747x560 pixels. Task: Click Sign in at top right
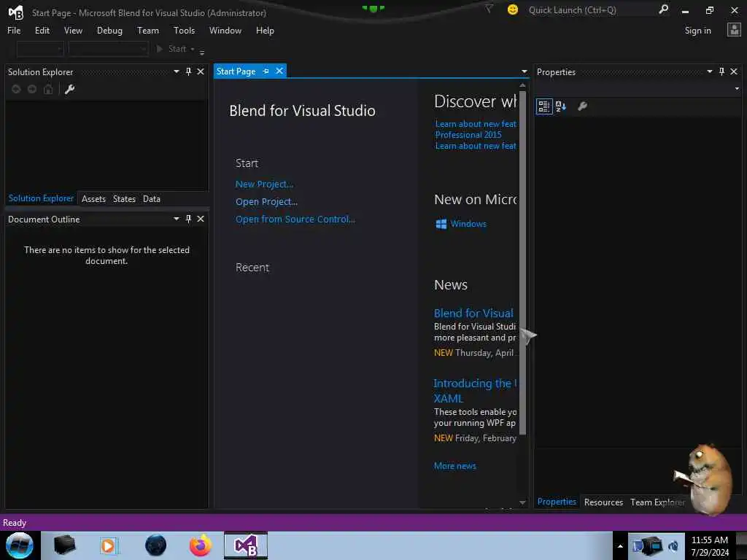[x=698, y=31]
